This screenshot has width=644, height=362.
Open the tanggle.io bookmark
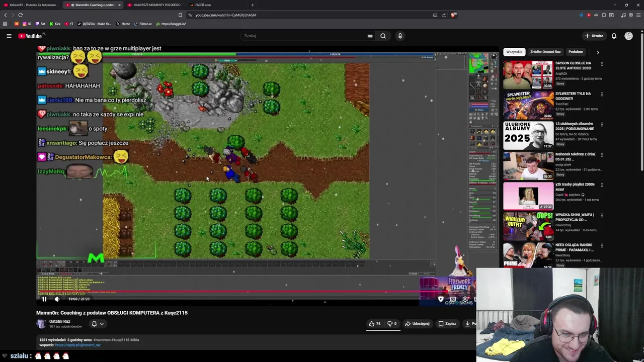[x=171, y=24]
